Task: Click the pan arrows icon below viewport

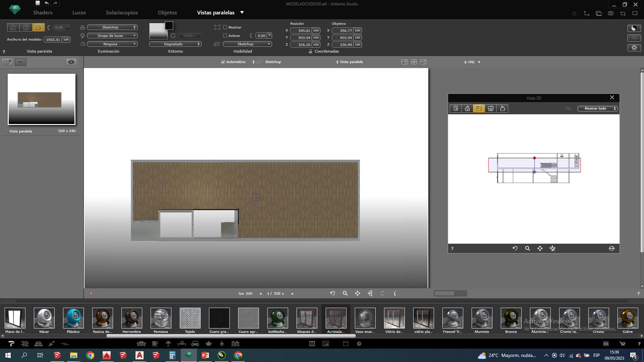Action: coord(358,293)
